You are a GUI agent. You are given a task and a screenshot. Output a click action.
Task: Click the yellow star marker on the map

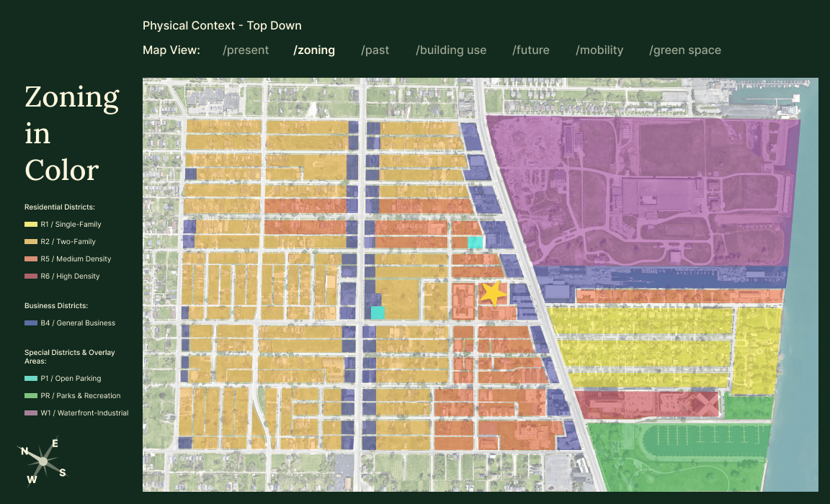pos(494,292)
